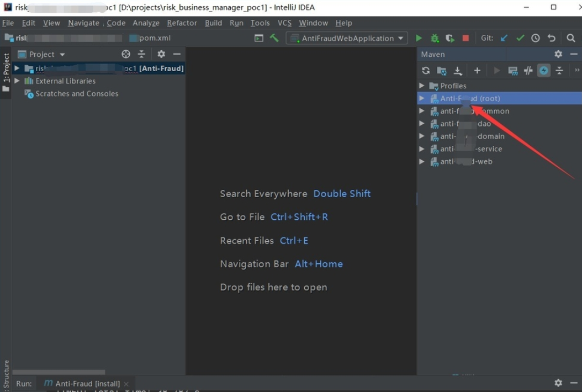Toggle Skip Tests mode in Maven toolbar
This screenshot has height=392, width=582.
[x=544, y=71]
